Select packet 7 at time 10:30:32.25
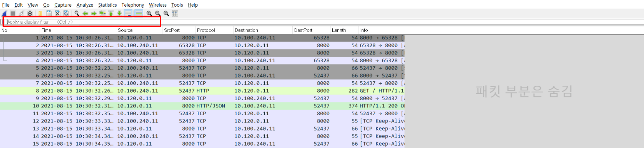The height and width of the screenshot is (148, 644). pos(202,83)
